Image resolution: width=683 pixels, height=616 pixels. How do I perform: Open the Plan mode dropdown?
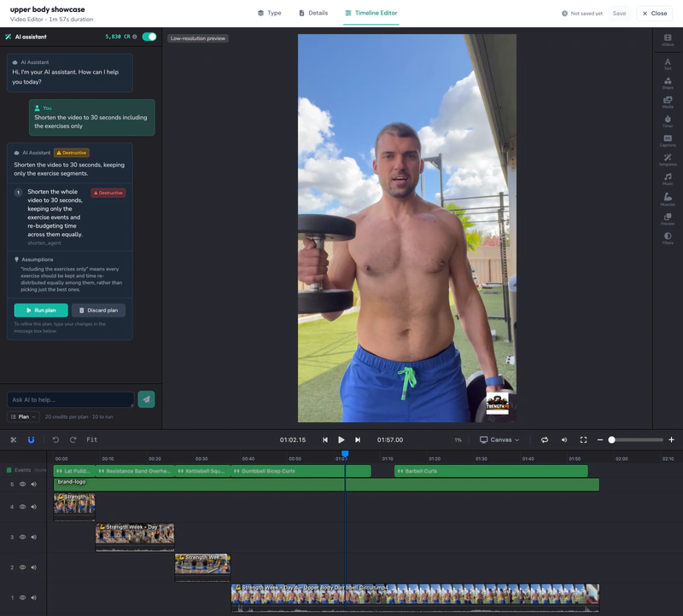click(24, 416)
